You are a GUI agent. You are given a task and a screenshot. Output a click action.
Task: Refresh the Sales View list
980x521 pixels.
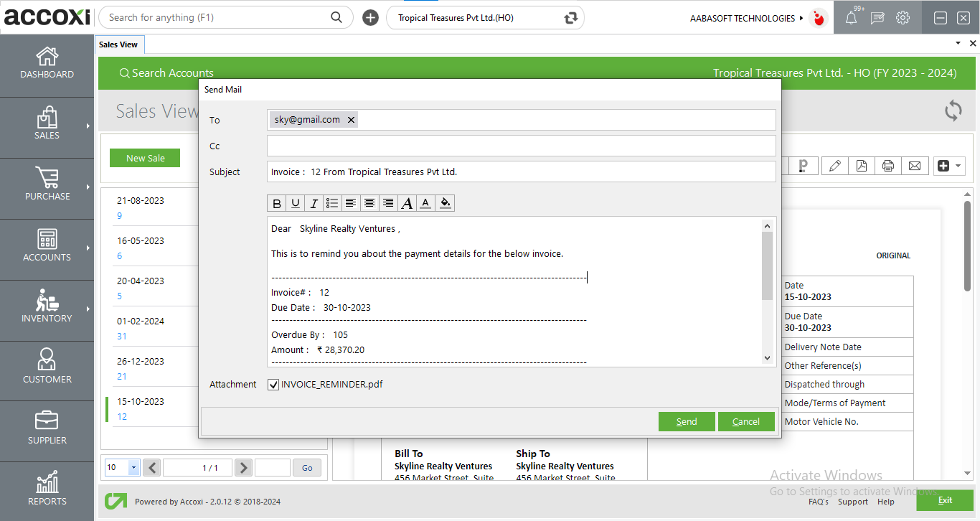coord(953,111)
